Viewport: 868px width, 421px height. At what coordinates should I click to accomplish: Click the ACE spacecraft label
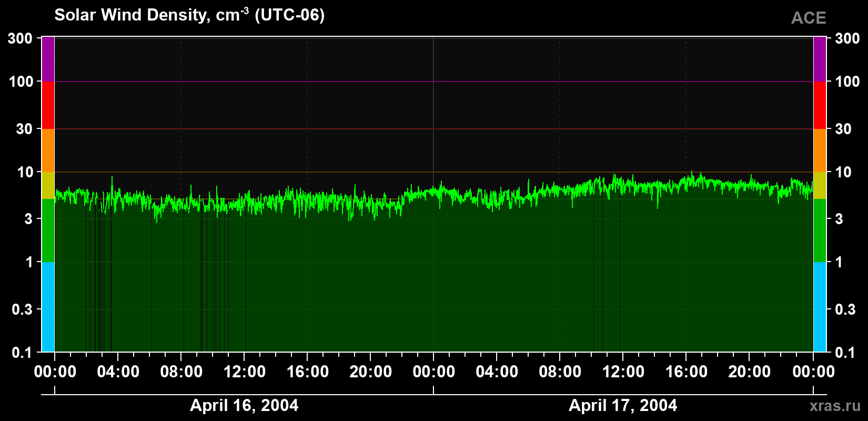(809, 18)
